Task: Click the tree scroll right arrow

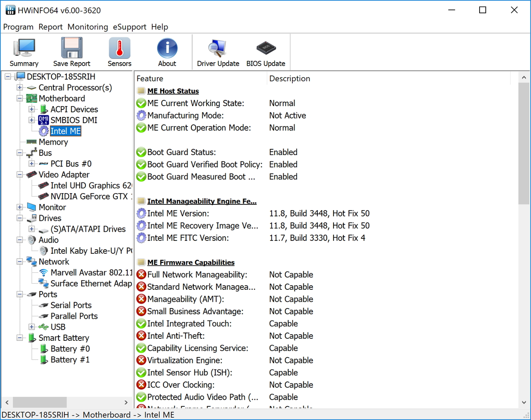Action: [x=126, y=402]
